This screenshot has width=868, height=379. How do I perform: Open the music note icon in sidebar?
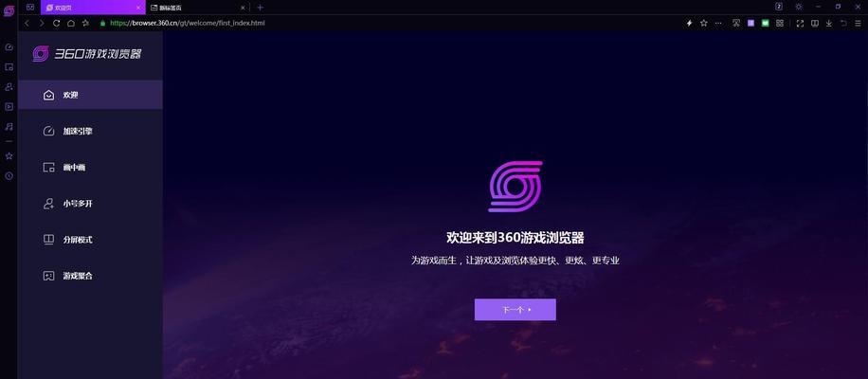click(x=9, y=127)
